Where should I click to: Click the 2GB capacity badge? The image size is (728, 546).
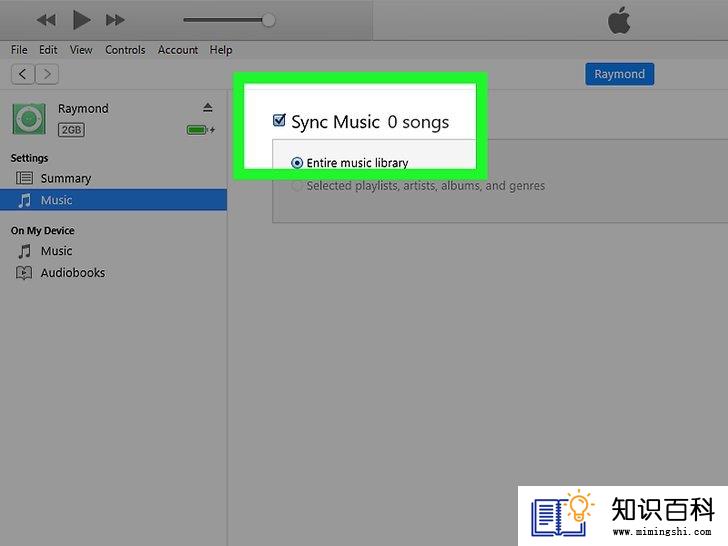pyautogui.click(x=71, y=130)
